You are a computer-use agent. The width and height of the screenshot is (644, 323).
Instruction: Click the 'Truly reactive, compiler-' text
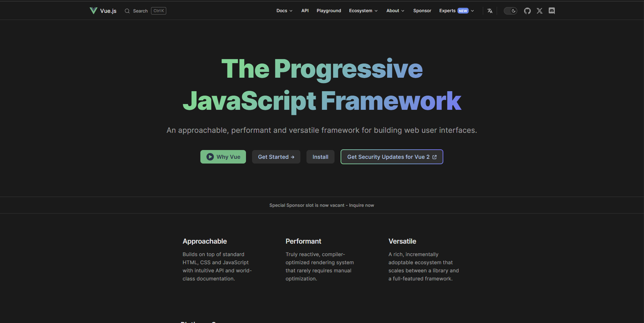click(x=315, y=254)
